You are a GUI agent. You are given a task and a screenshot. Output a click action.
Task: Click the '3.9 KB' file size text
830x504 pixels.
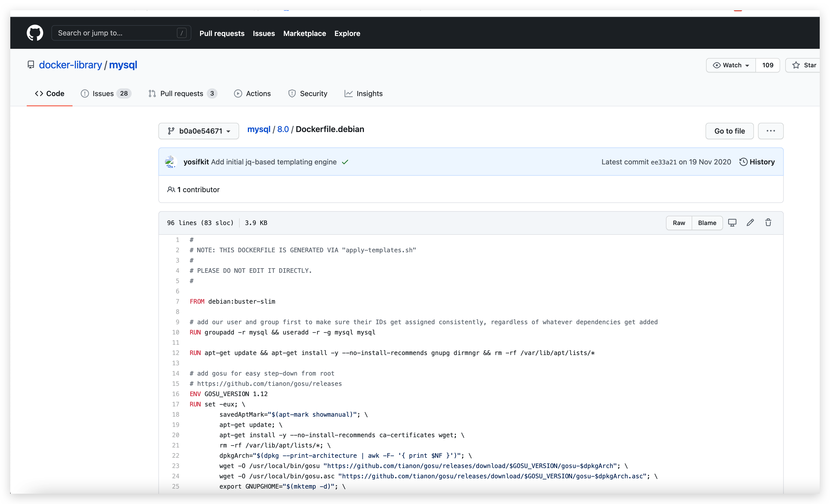[x=256, y=223]
